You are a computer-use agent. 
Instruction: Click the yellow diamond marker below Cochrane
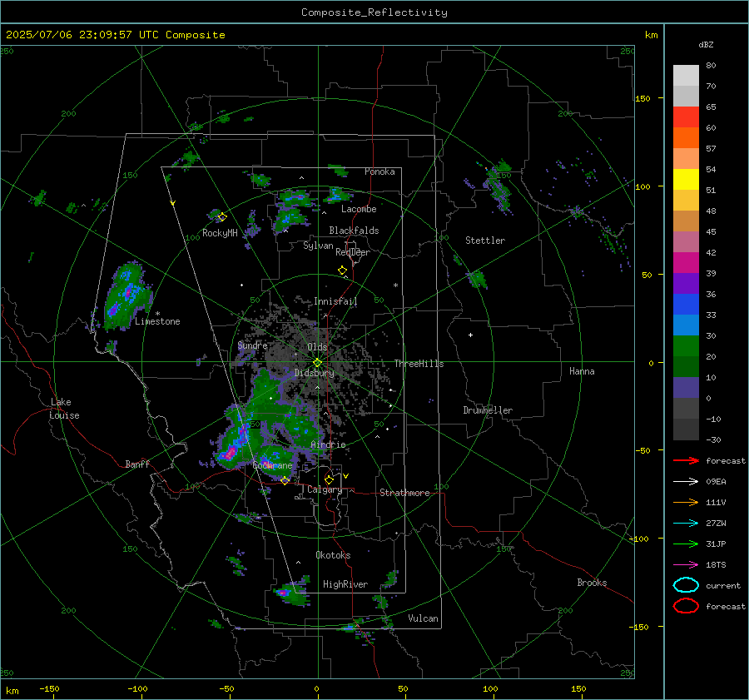coord(285,481)
